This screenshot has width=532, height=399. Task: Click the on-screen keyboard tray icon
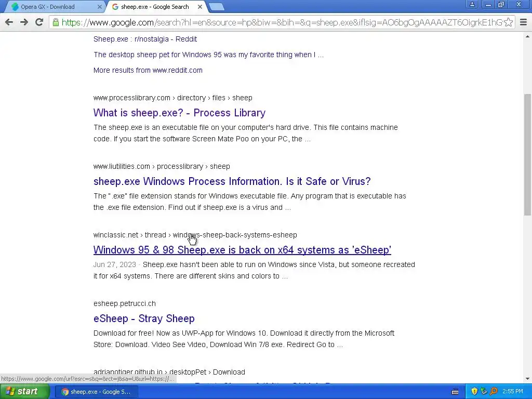[x=455, y=392]
